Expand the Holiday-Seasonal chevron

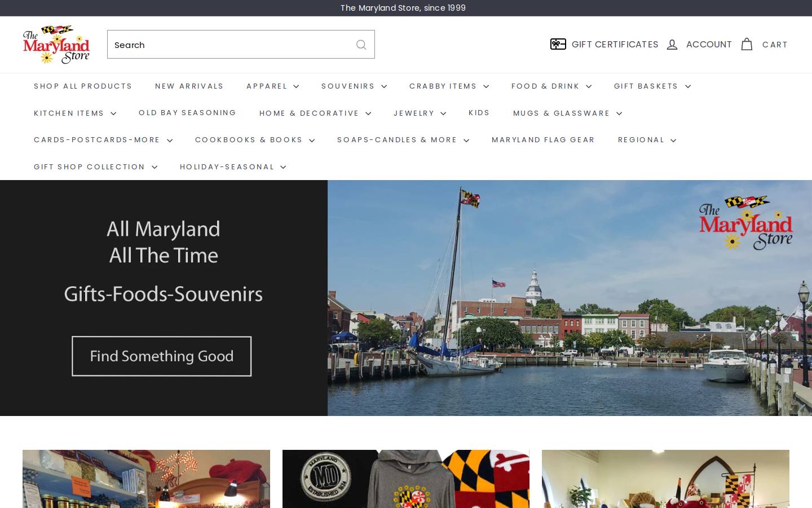283,167
